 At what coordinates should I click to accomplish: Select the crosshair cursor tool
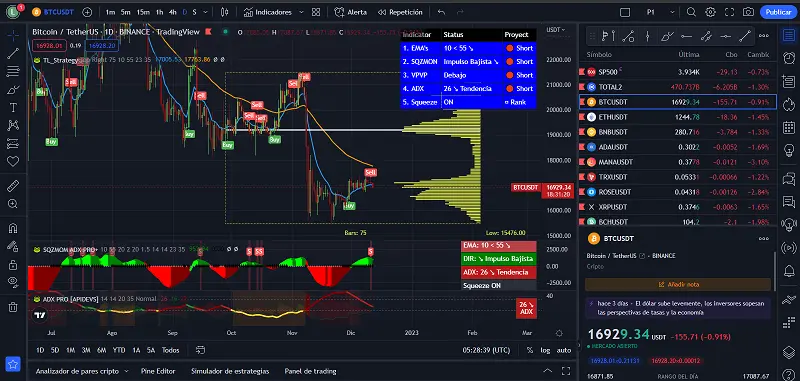click(x=13, y=35)
